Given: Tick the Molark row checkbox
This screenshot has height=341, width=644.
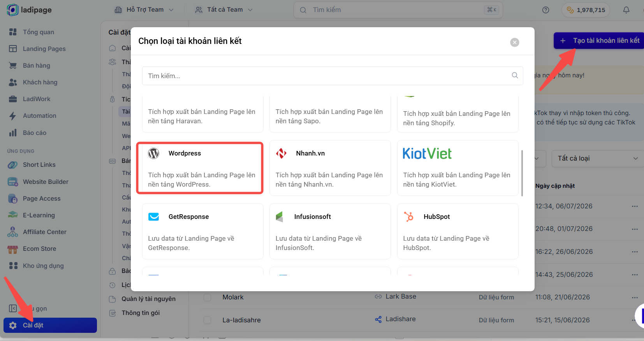Looking at the screenshot, I should pos(208,297).
